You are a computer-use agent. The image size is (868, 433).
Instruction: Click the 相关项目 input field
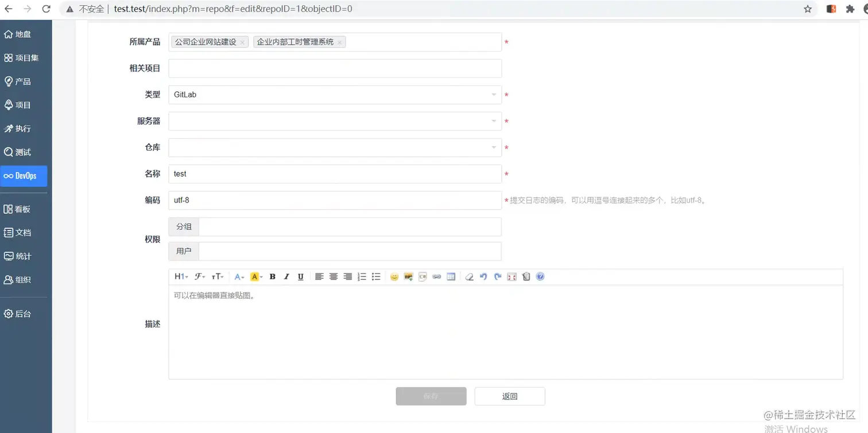pos(335,68)
